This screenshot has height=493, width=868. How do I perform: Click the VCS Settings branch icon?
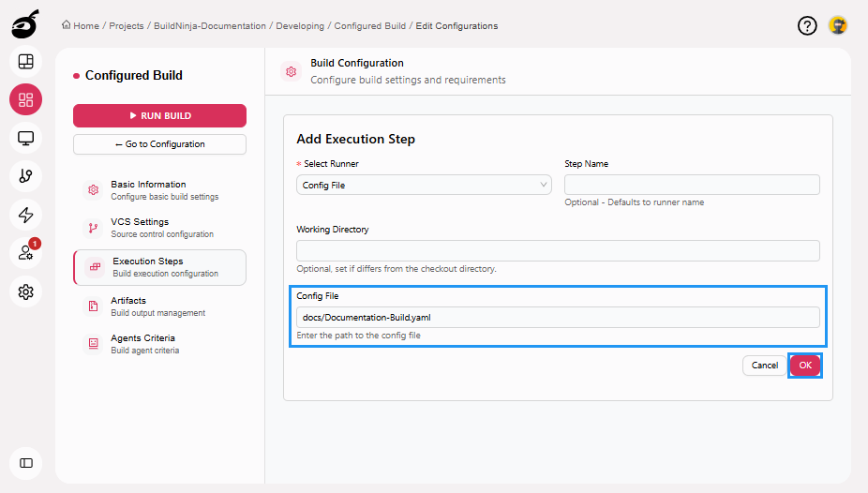pyautogui.click(x=93, y=228)
